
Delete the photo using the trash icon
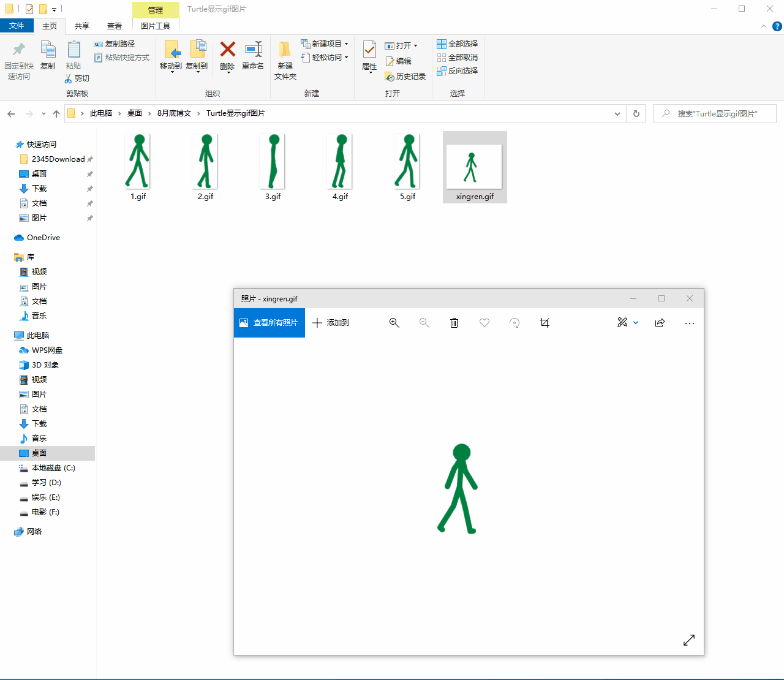454,323
